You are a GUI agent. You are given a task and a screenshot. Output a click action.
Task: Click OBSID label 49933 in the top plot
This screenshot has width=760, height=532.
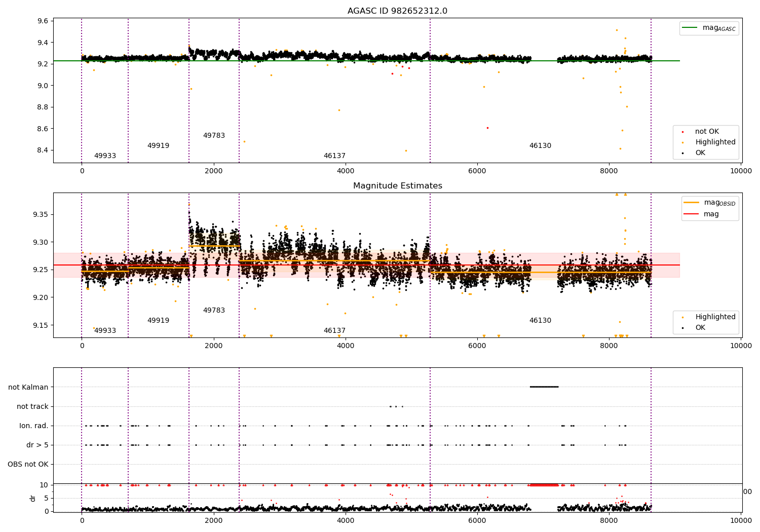click(x=105, y=156)
